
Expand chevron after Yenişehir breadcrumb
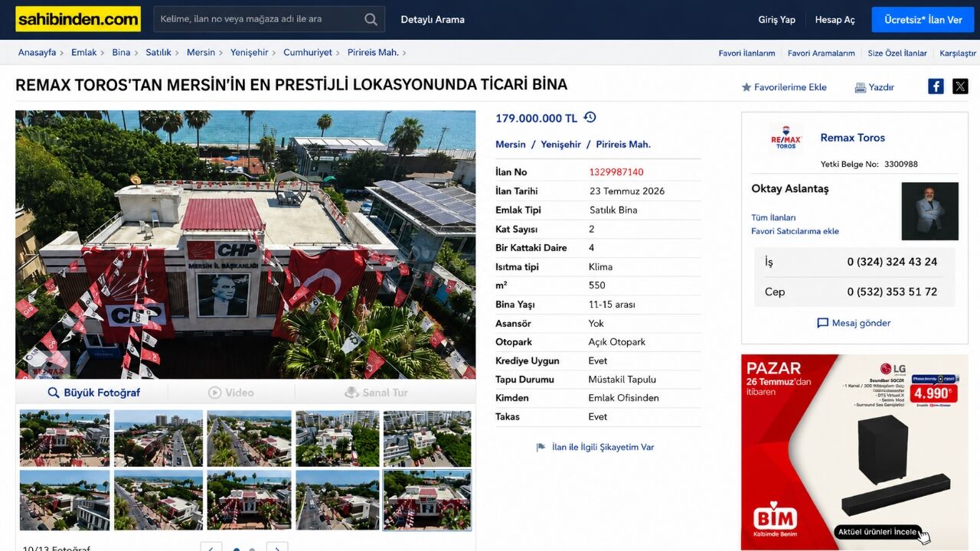(x=276, y=53)
